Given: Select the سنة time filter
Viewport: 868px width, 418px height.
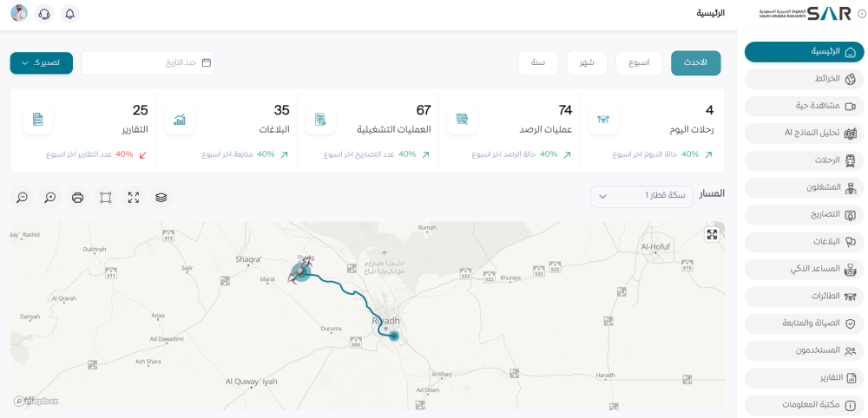Looking at the screenshot, I should pos(538,63).
